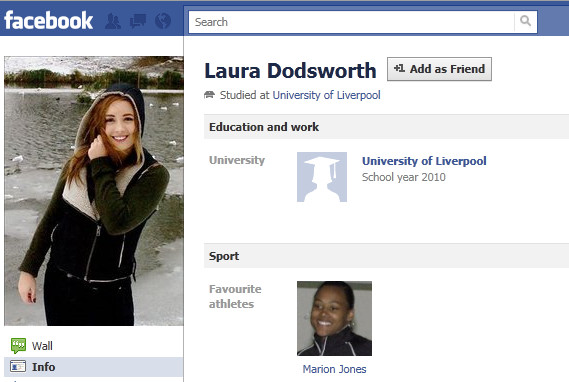Open the friend requests icon
Viewport: 569px width, 382px height.
pos(113,21)
